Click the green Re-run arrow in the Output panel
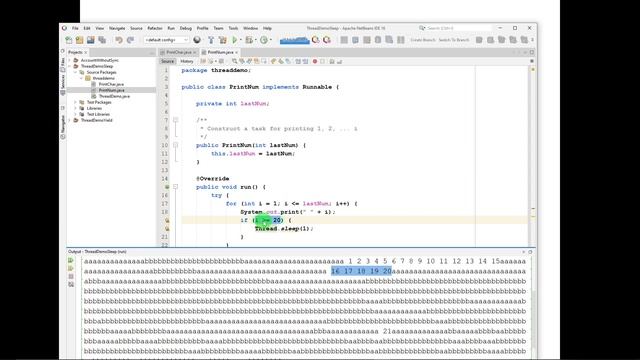 (x=71, y=260)
